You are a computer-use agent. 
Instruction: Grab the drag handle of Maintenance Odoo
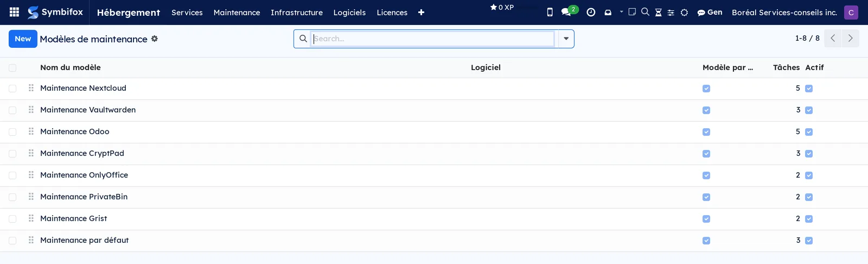coord(31,131)
